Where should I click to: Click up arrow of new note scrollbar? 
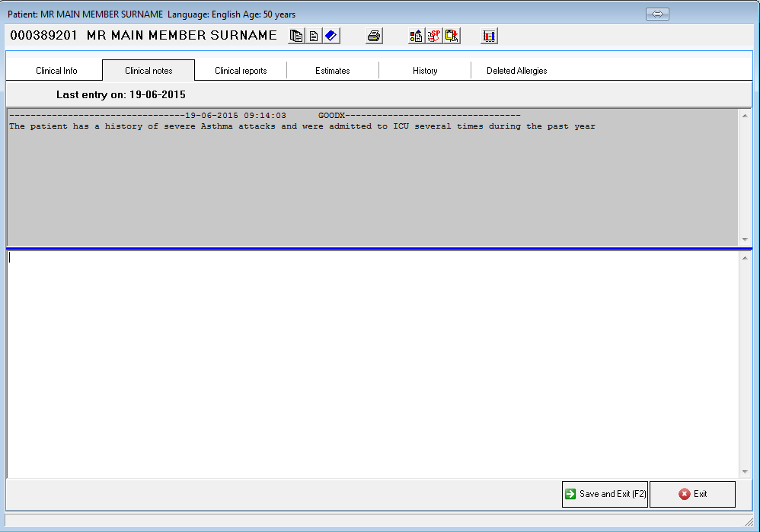click(745, 258)
